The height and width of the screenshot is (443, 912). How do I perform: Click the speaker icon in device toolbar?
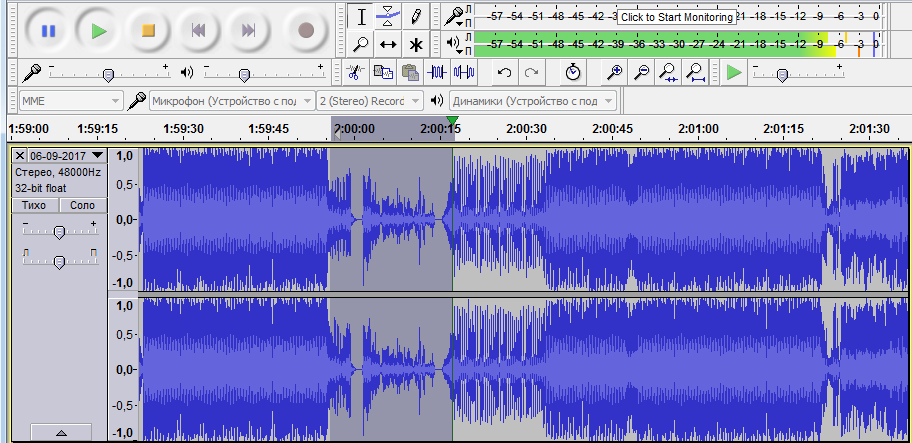[437, 101]
